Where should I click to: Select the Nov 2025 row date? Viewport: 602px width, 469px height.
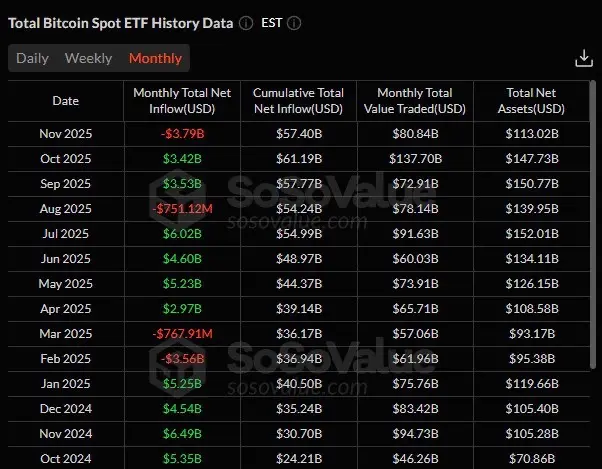click(x=65, y=133)
